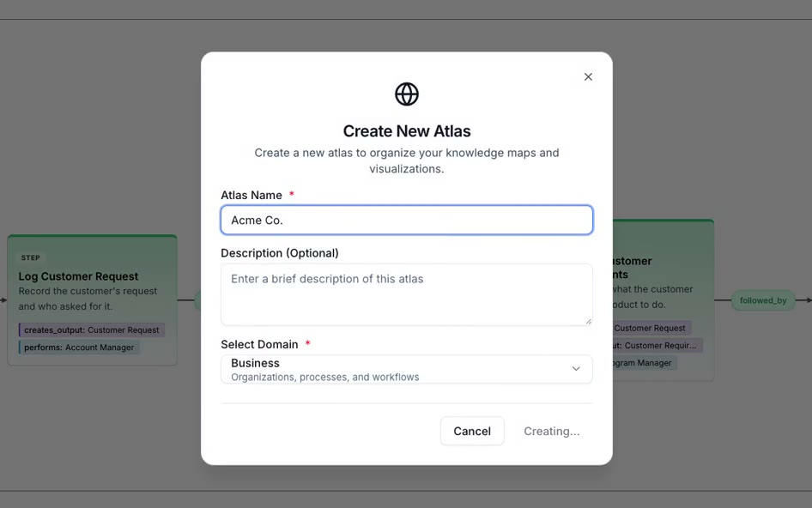Viewport: 812px width, 508px height.
Task: Click the Program Manager tag
Action: [643, 363]
